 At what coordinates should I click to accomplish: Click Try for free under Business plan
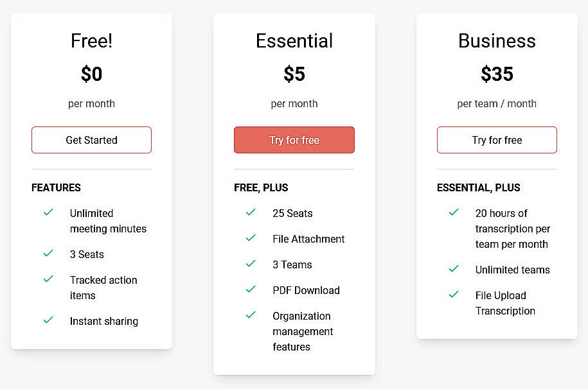tap(497, 140)
